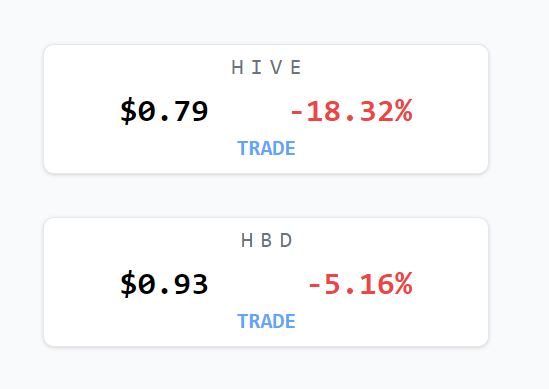
Task: Click the dollar sign of $0.93
Action: 128,284
